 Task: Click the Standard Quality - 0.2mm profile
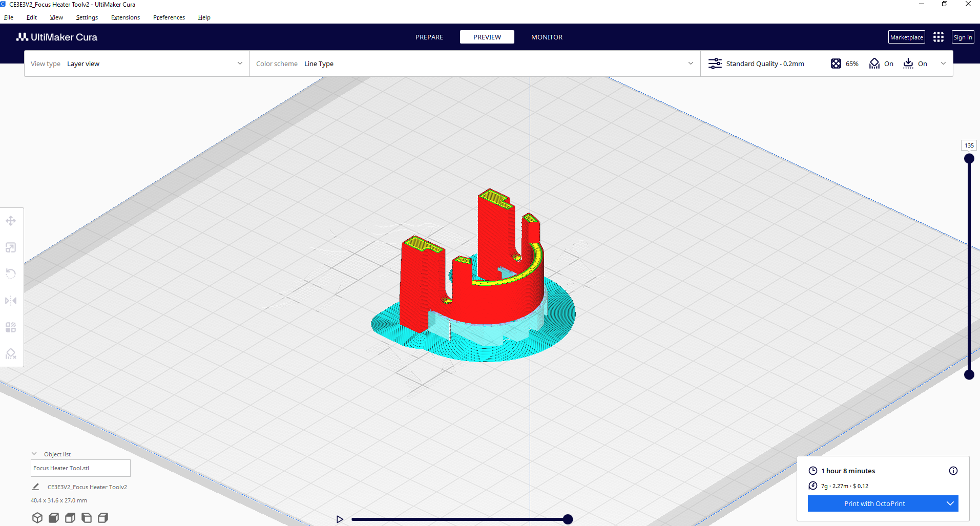(x=765, y=64)
